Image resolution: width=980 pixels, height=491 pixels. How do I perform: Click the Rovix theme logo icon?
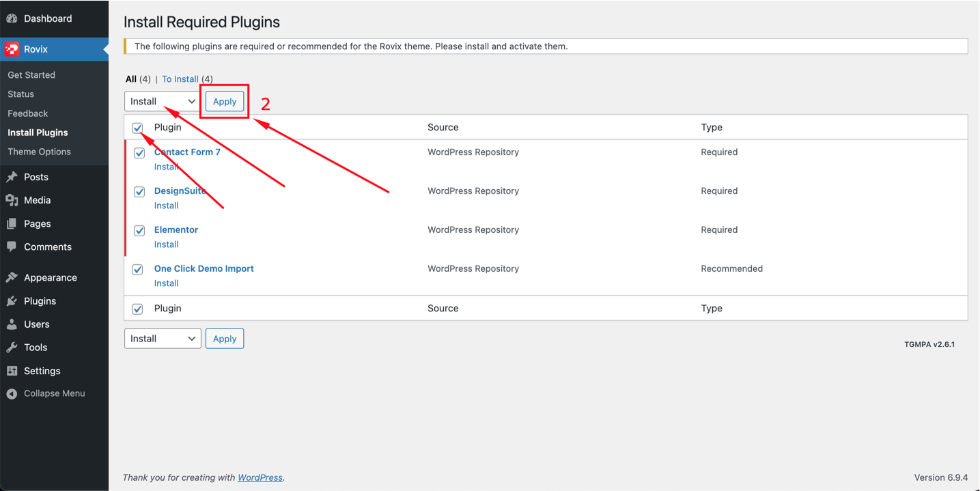pyautogui.click(x=12, y=49)
